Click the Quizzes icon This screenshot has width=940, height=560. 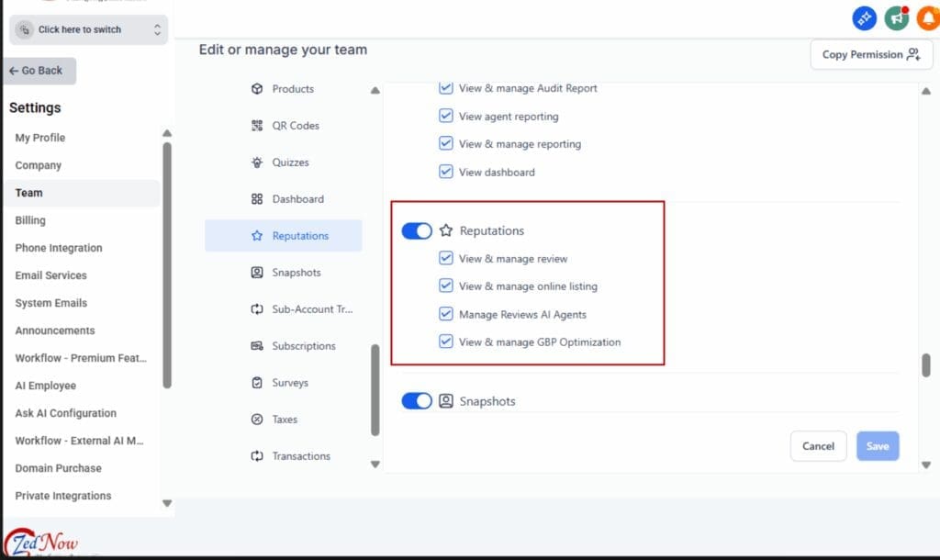tap(258, 162)
